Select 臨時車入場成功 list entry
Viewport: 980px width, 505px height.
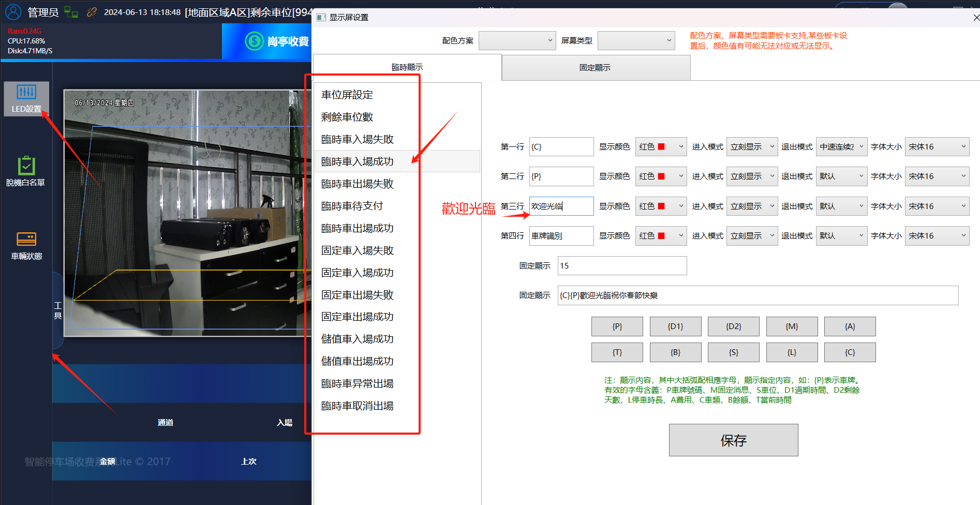click(x=397, y=161)
